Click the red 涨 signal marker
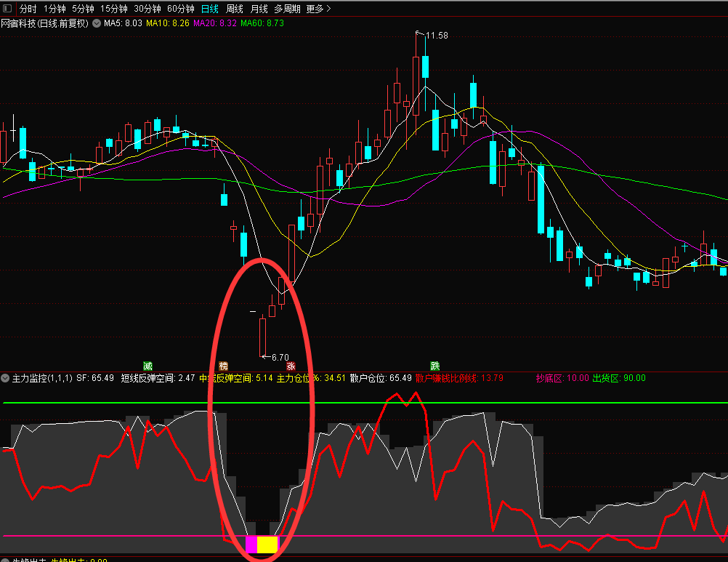 291,366
